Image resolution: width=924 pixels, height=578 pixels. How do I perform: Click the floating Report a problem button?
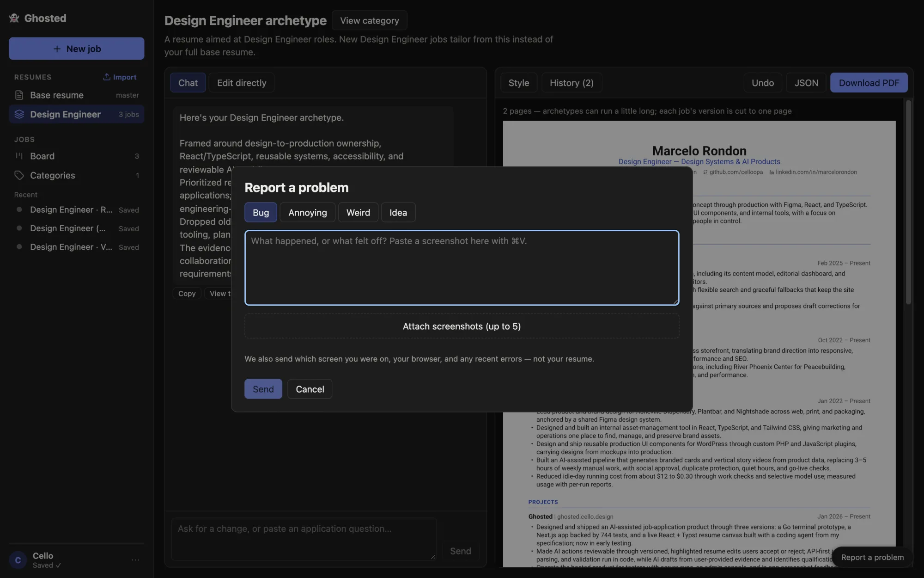click(x=872, y=557)
